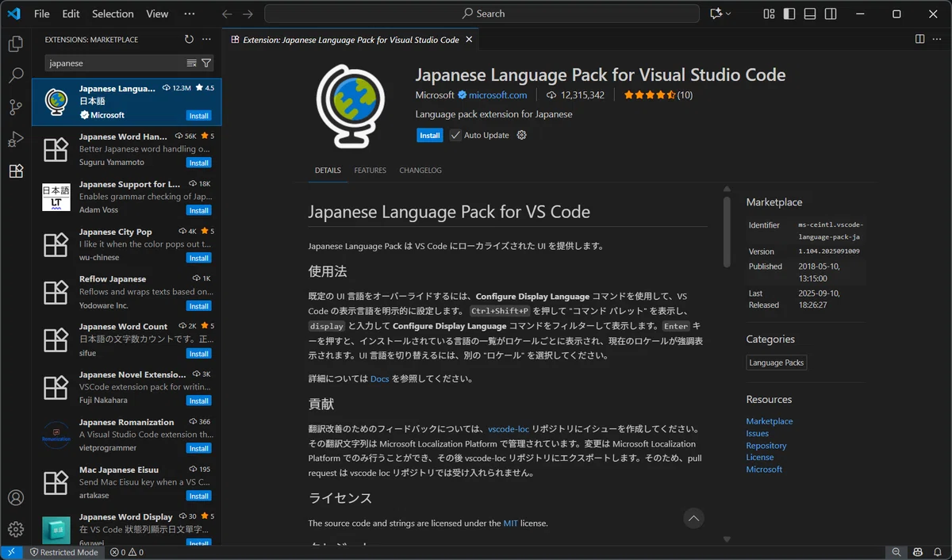This screenshot has height=560, width=952.
Task: Open editor tab more actions menu
Action: tap(937, 39)
